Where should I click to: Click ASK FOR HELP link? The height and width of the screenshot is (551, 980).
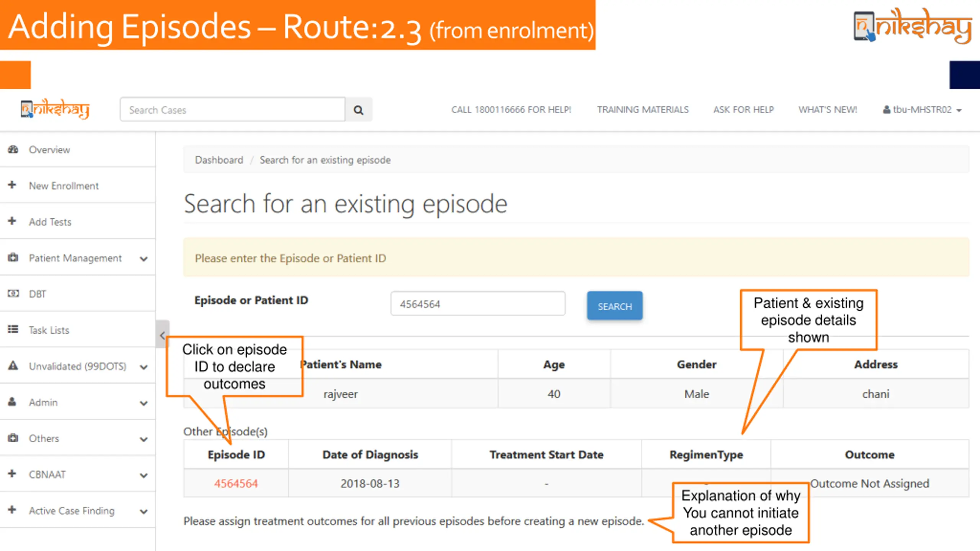coord(743,110)
